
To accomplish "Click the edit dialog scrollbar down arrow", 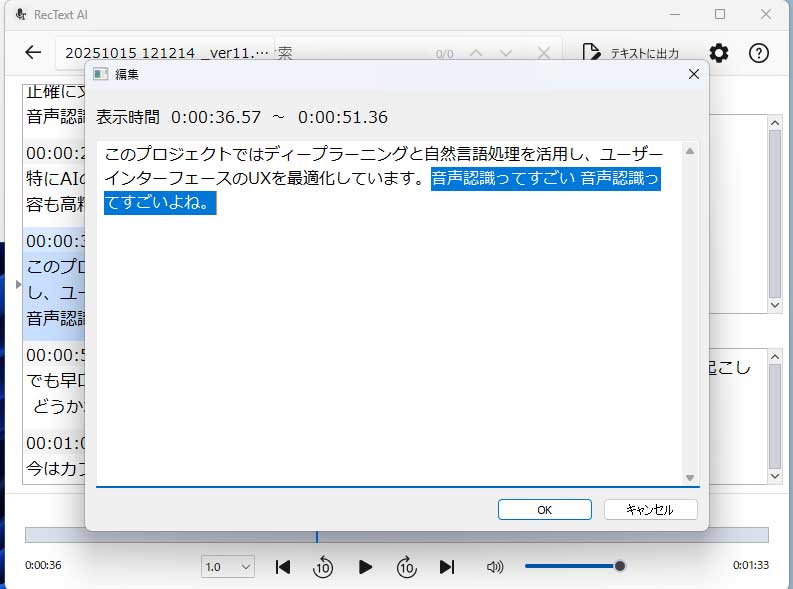I will 689,478.
